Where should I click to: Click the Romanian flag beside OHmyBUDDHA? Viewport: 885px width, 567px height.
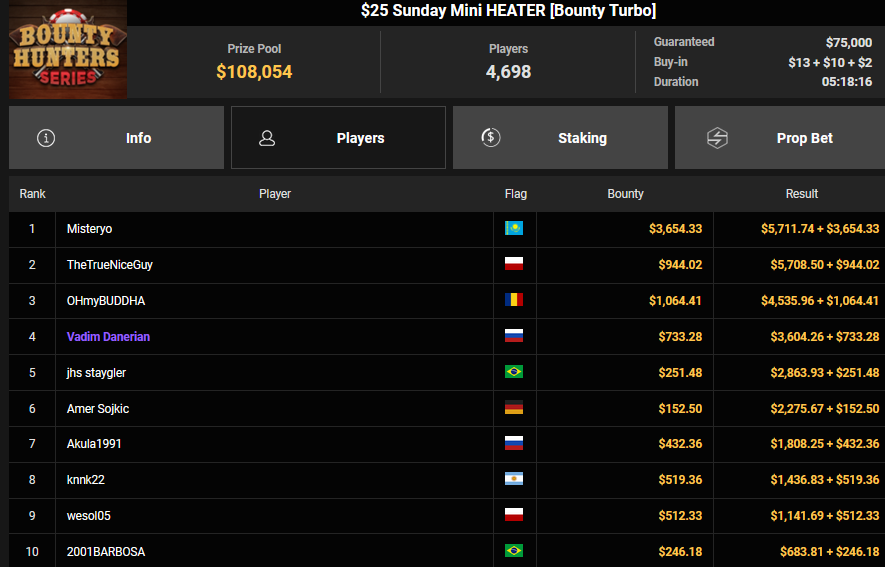point(514,301)
